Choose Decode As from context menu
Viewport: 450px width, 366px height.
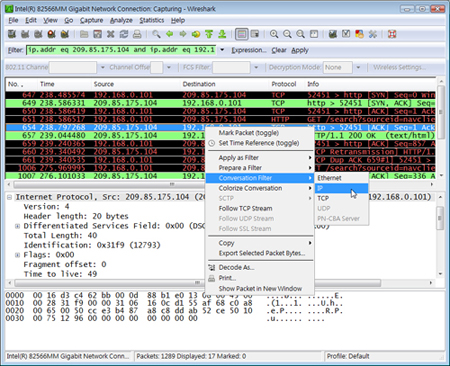(x=260, y=267)
